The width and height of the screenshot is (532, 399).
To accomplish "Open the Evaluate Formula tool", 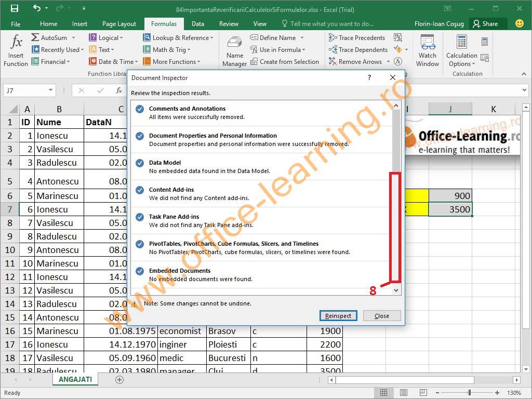I will click(397, 61).
